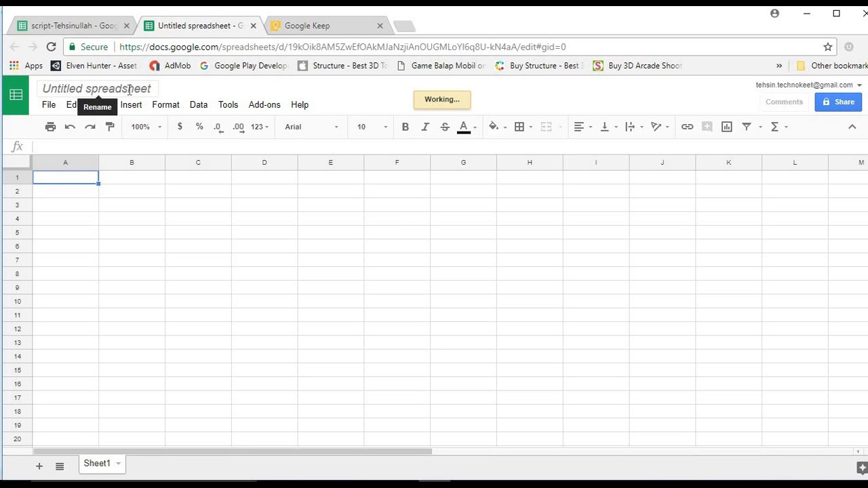
Task: Apply strikethrough formatting
Action: (x=445, y=127)
